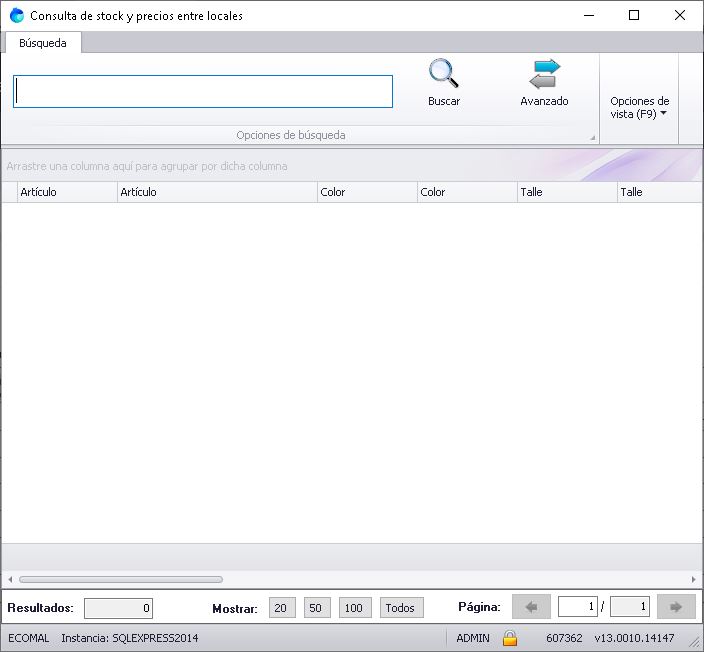Sort by the last Talle column header
This screenshot has height=652, width=704.
660,192
